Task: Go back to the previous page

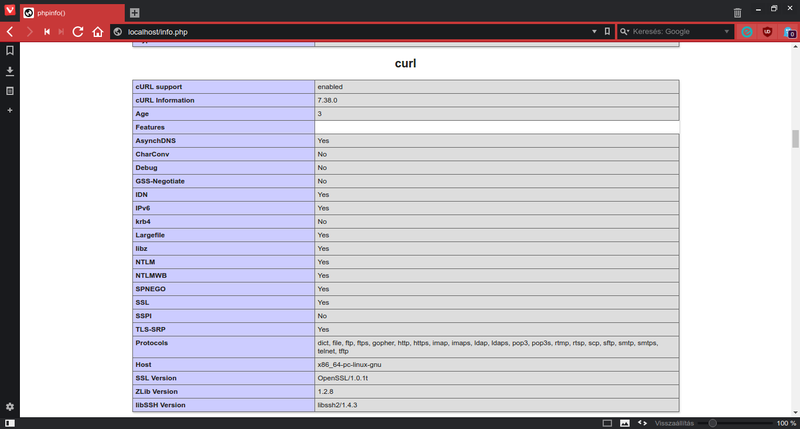Action: click(9, 32)
